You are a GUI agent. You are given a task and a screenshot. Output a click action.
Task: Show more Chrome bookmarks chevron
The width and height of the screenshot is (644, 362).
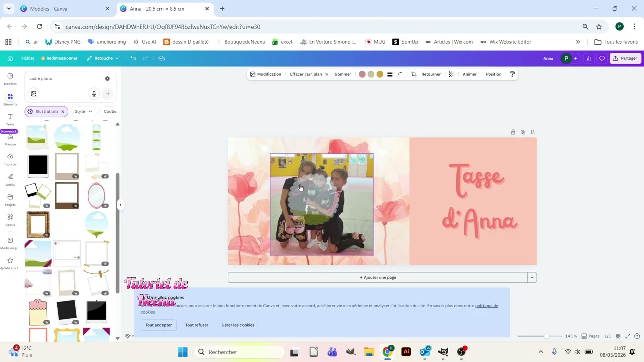(x=578, y=42)
